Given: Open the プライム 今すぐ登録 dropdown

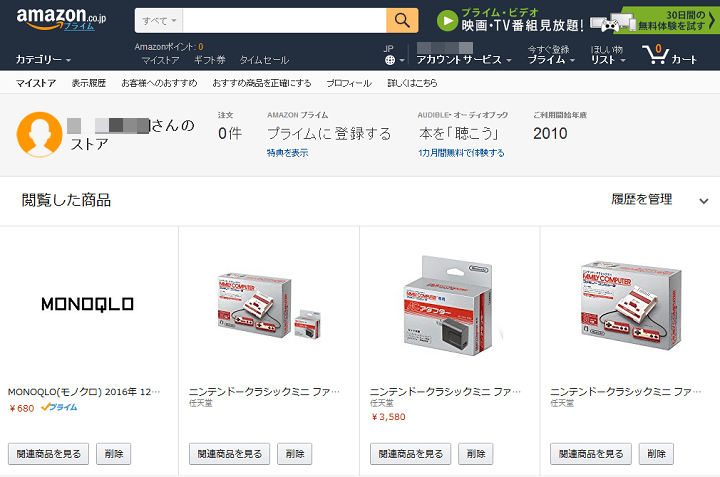Looking at the screenshot, I should [551, 55].
